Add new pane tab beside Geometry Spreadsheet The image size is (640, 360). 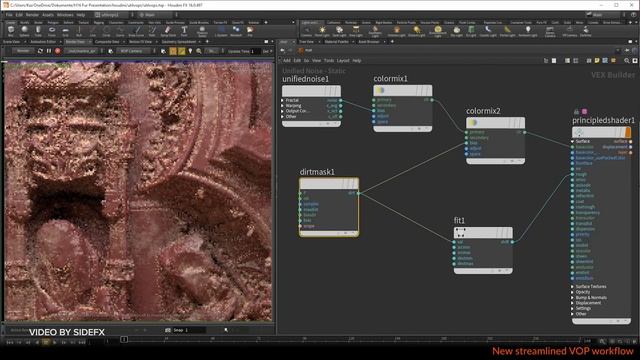(x=207, y=42)
